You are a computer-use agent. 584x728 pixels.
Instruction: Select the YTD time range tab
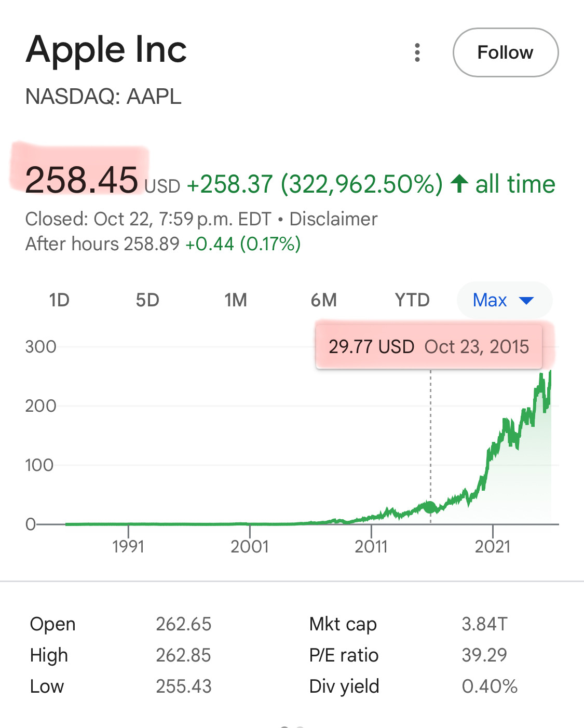click(412, 300)
